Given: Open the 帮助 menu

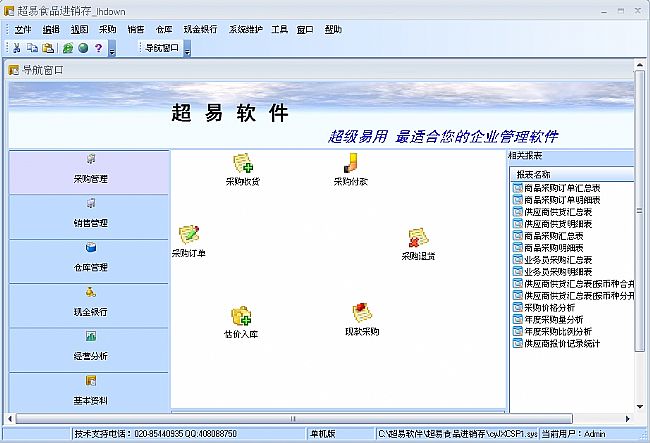Looking at the screenshot, I should (333, 29).
